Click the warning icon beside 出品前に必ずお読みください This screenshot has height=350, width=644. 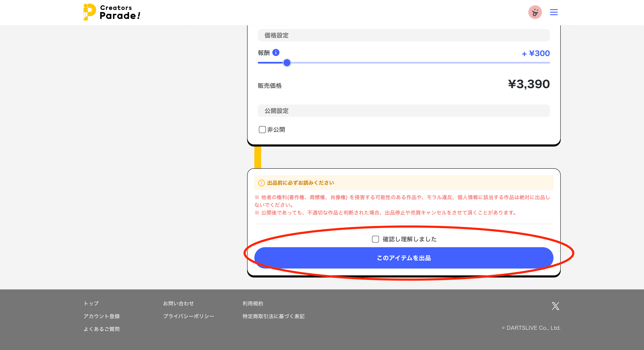point(261,183)
